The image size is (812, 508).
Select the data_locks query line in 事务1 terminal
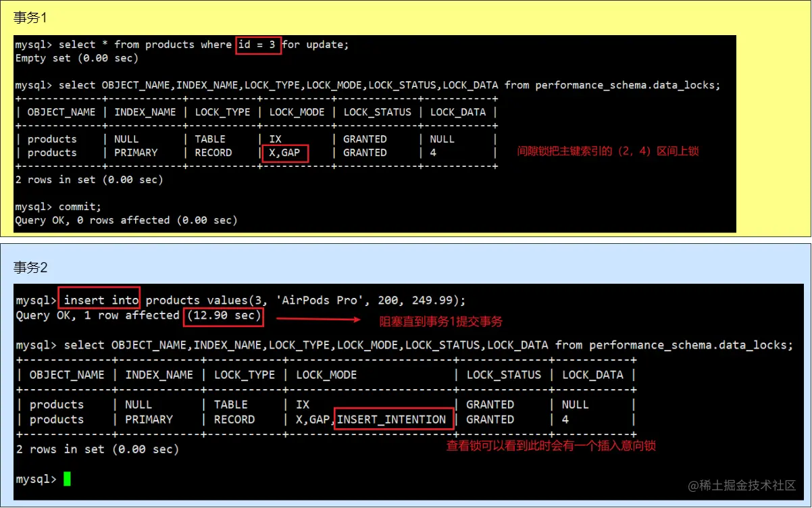pos(368,85)
